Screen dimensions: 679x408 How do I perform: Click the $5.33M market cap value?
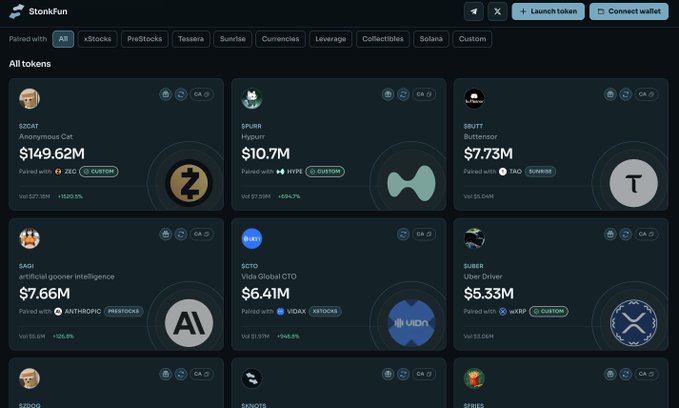coord(488,294)
